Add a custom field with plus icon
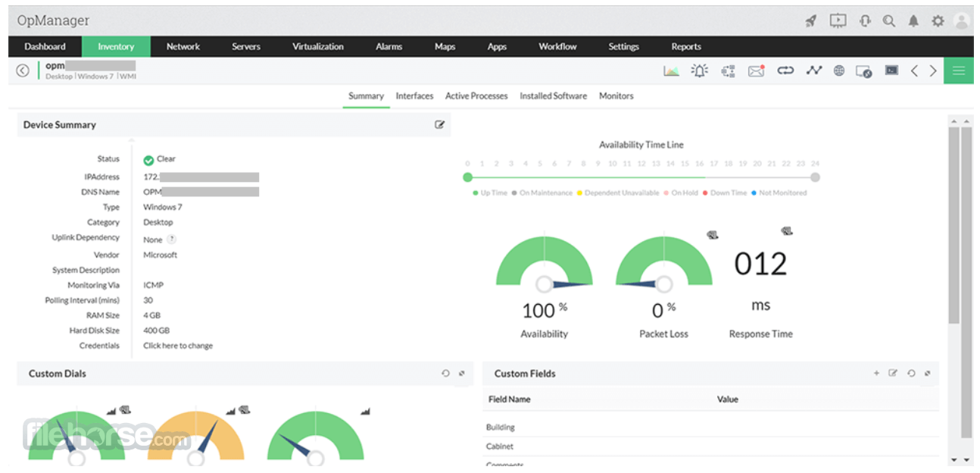The height and width of the screenshot is (473, 980). (x=876, y=373)
